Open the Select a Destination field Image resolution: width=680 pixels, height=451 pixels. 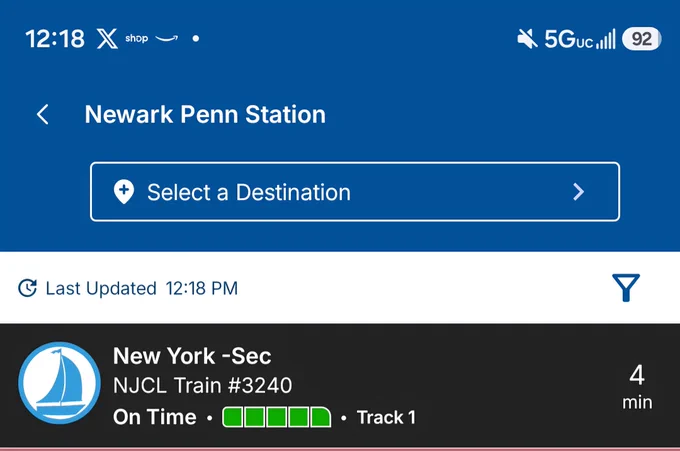[x=355, y=192]
